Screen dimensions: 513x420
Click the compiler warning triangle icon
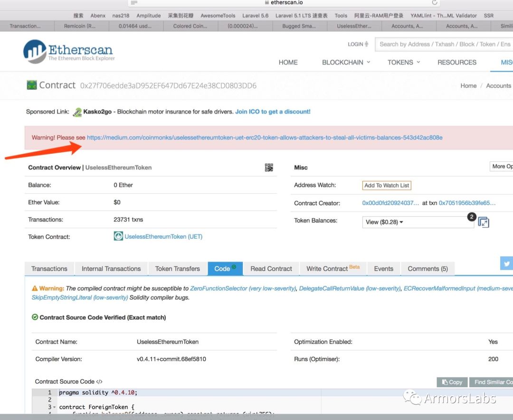(35, 288)
